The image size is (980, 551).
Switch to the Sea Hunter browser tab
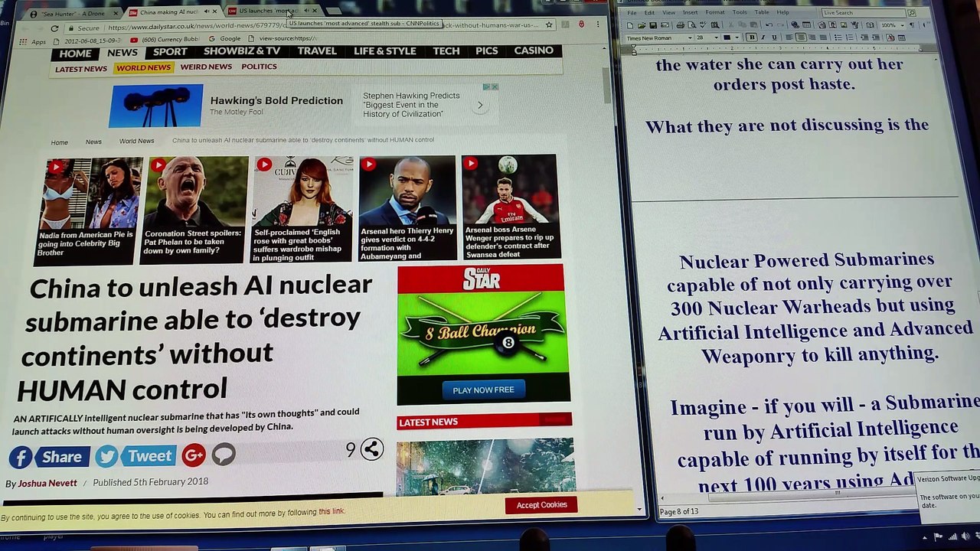(x=73, y=14)
